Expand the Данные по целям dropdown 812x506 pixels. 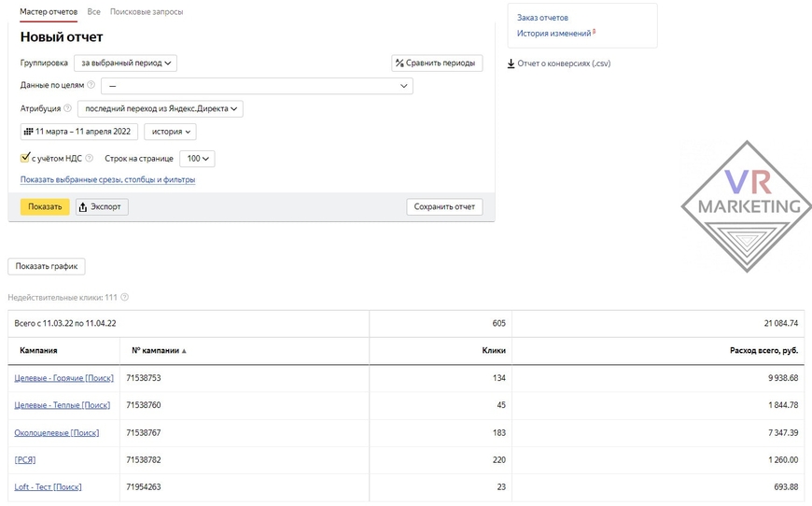pyautogui.click(x=257, y=86)
